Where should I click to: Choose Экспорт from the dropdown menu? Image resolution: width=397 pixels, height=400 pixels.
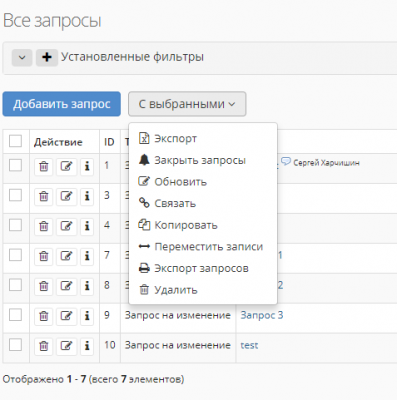coord(203,138)
